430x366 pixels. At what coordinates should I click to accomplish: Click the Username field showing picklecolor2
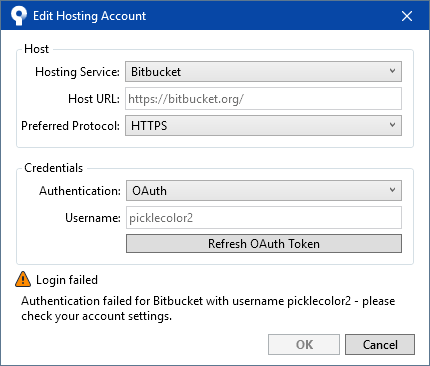[264, 218]
